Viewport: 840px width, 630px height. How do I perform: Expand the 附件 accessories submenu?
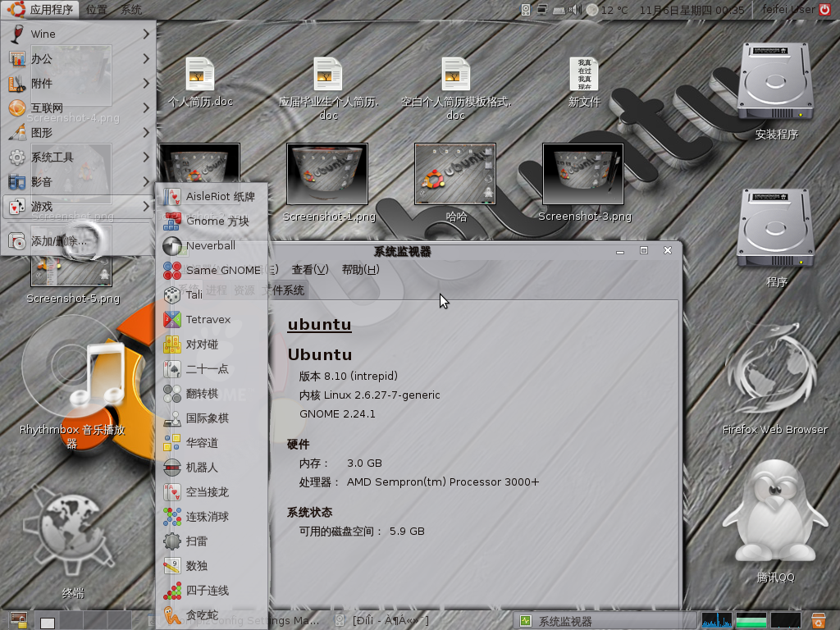point(79,83)
